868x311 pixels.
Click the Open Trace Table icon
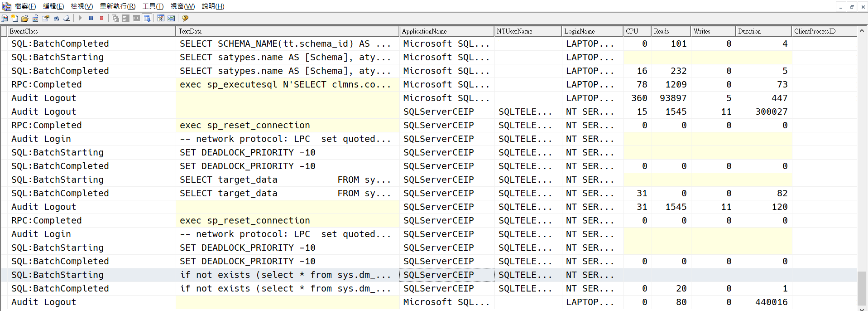(35, 18)
